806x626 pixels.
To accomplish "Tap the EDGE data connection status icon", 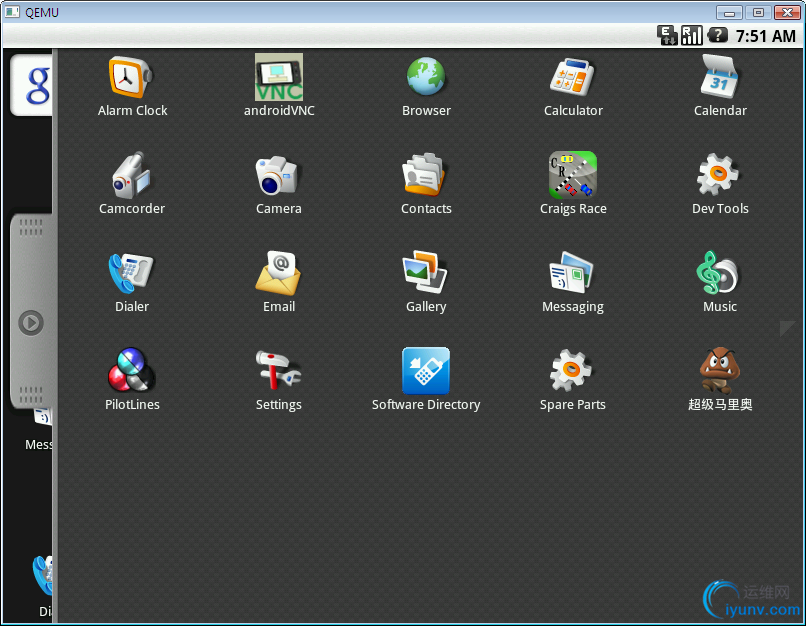I will pyautogui.click(x=667, y=35).
